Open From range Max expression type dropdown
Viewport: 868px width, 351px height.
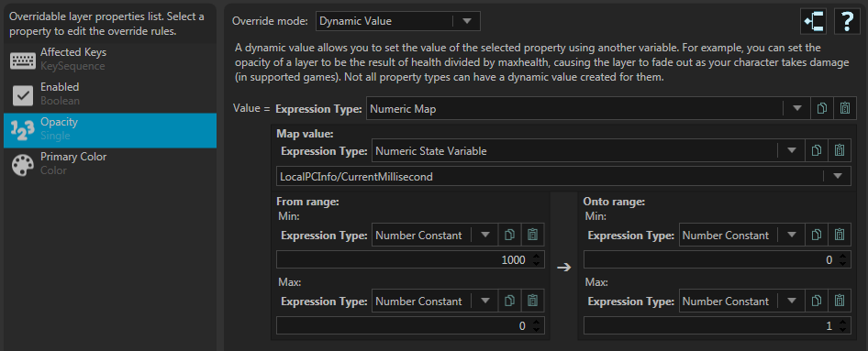tap(435, 302)
